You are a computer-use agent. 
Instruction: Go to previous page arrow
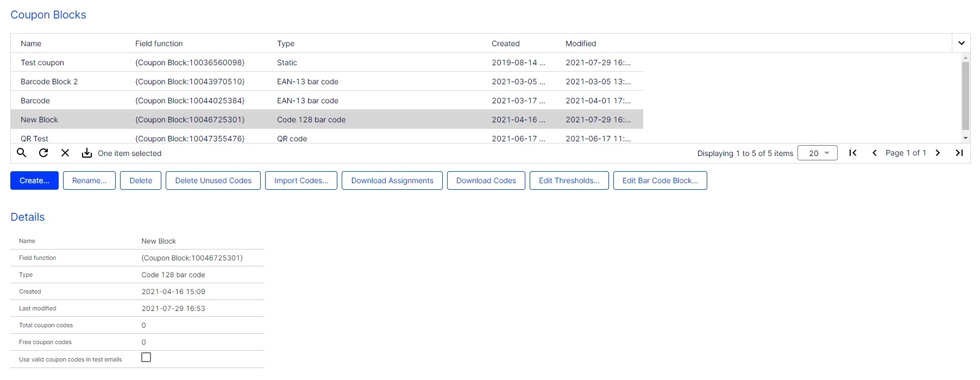tap(875, 153)
